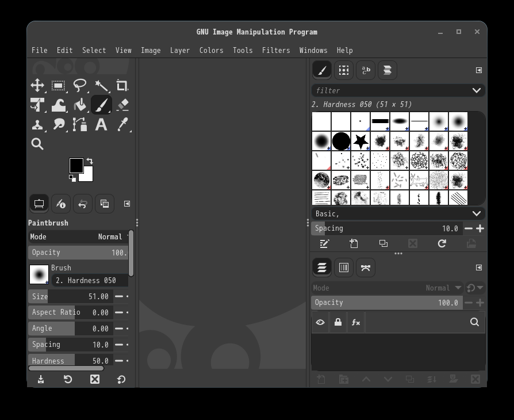Select the solid black round brush thumbnail
514x420 pixels.
pos(341,141)
